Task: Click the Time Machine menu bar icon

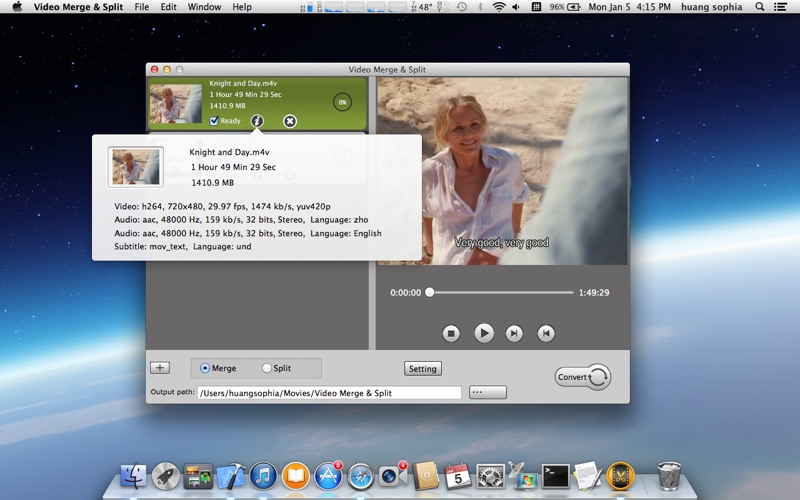Action: tap(462, 7)
